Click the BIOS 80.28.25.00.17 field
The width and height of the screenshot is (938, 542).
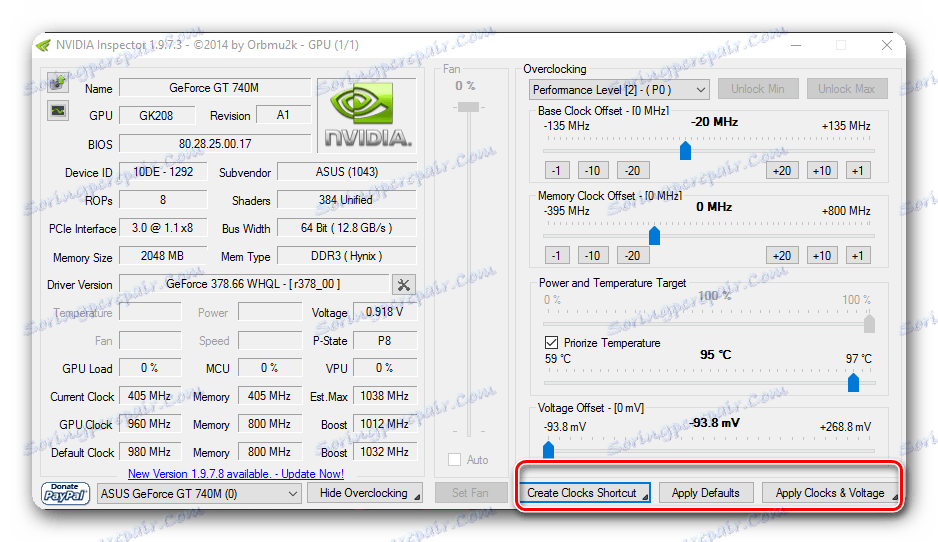pos(215,144)
